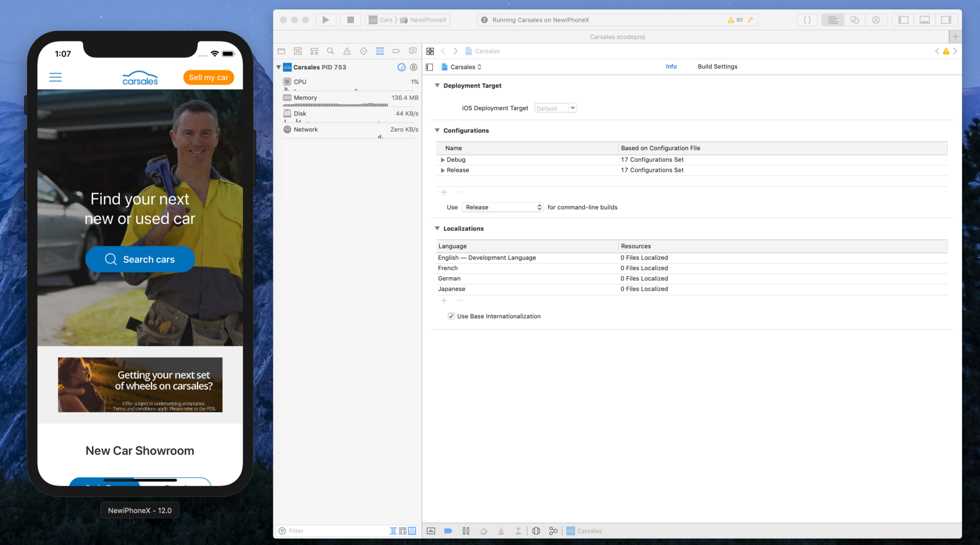Expand the Debug configuration row
Image resolution: width=980 pixels, height=545 pixels.
pyautogui.click(x=443, y=160)
